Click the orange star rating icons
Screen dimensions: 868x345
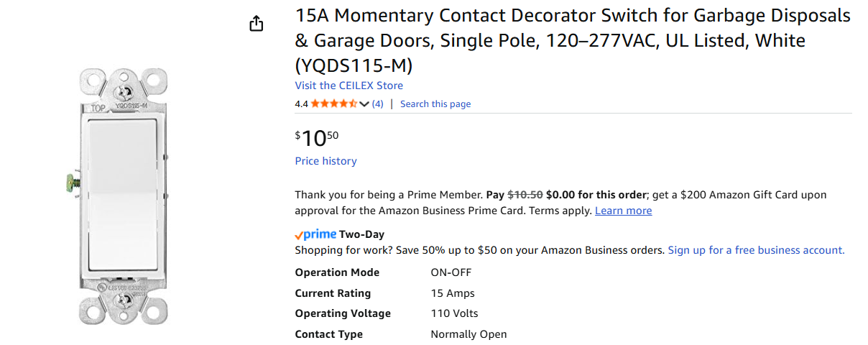333,103
